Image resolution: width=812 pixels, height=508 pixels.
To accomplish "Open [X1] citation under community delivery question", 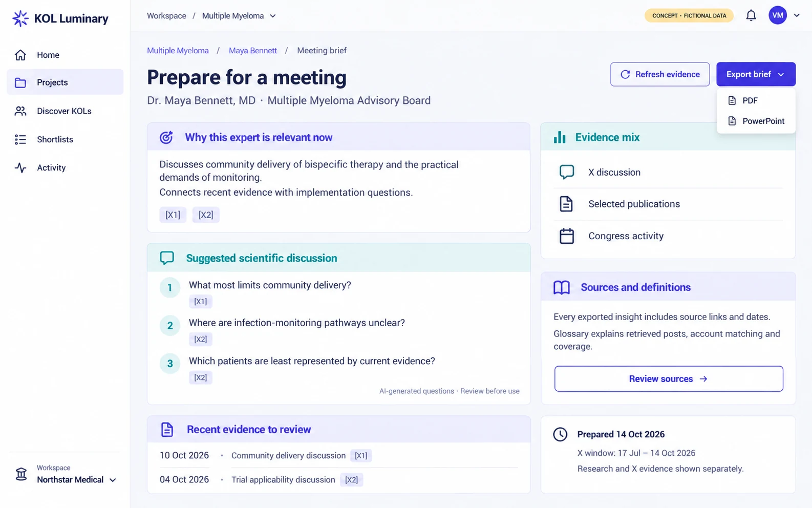I will coord(201,302).
